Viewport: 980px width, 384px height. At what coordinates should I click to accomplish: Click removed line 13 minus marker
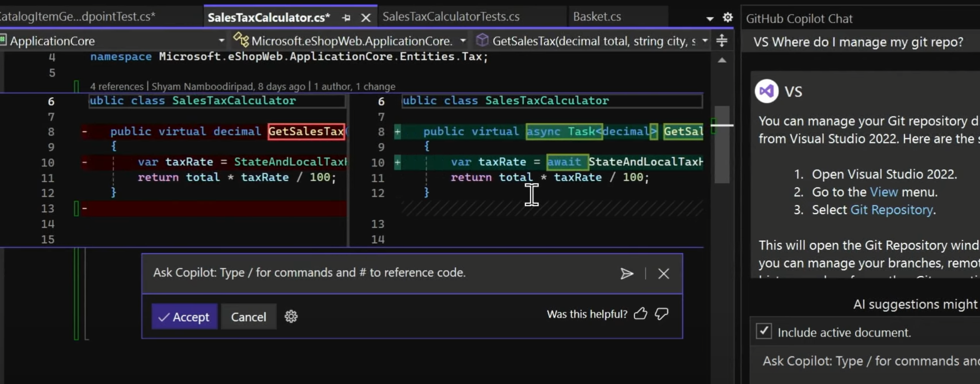click(85, 208)
